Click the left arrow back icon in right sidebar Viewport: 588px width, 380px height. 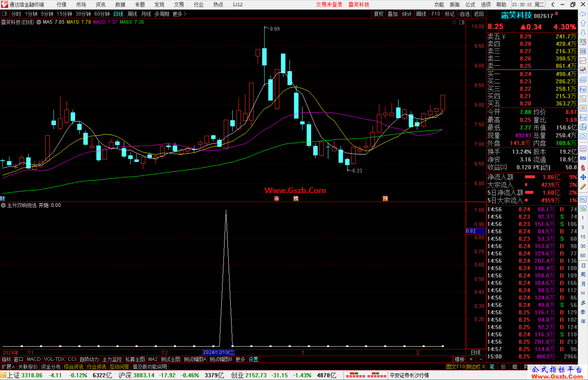pyautogui.click(x=583, y=14)
